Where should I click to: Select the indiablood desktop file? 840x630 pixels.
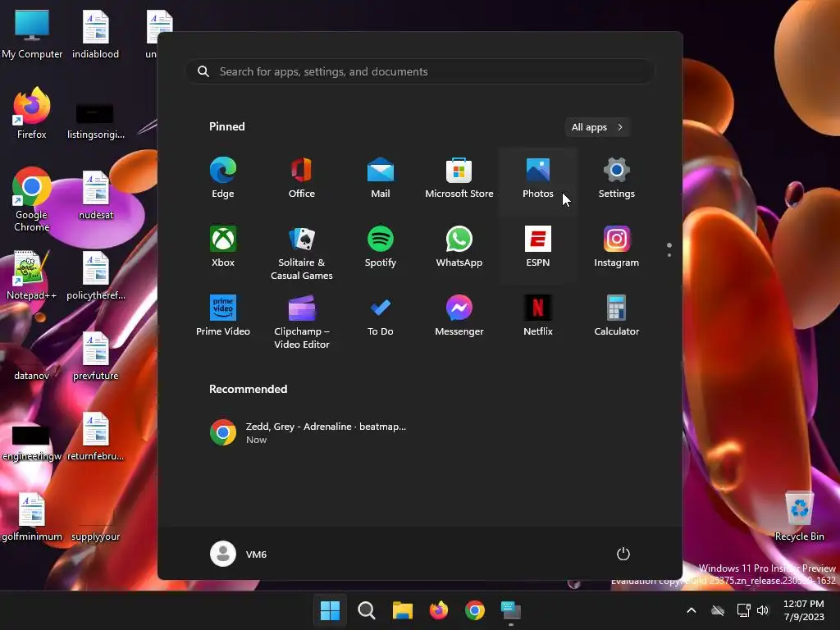tap(95, 34)
